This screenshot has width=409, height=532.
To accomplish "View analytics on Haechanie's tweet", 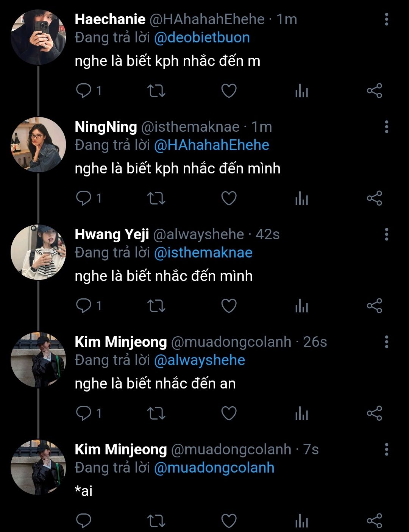I will (301, 91).
